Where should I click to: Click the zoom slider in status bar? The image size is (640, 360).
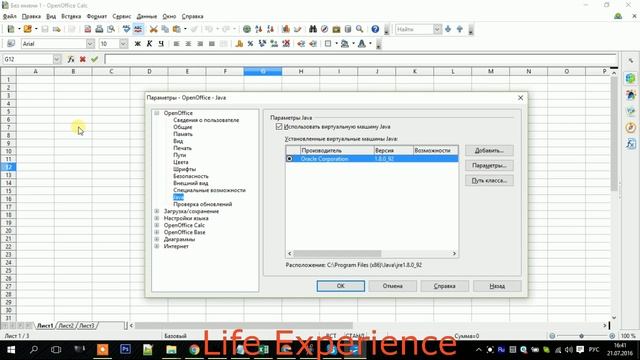582,336
